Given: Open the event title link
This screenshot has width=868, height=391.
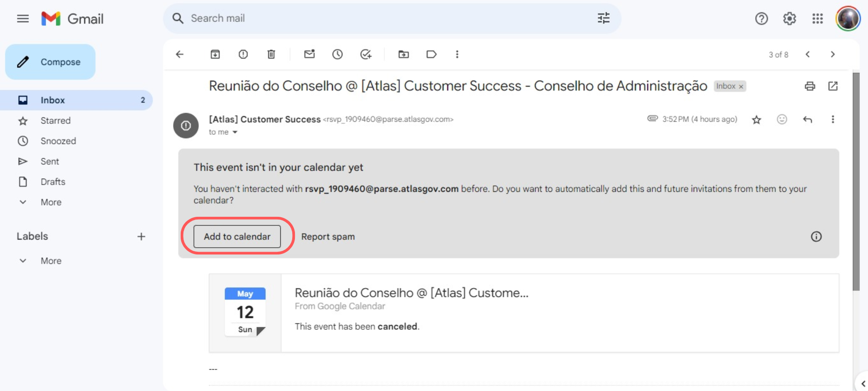Looking at the screenshot, I should click(411, 293).
